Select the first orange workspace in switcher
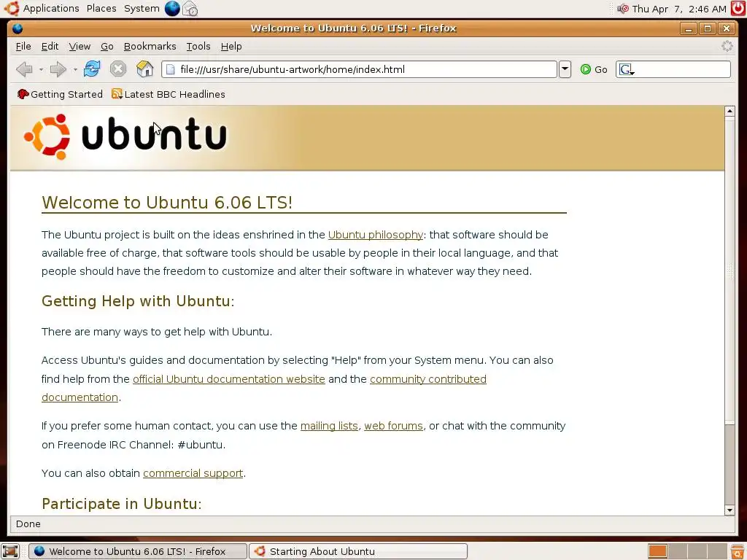The height and width of the screenshot is (560, 747). [x=657, y=551]
